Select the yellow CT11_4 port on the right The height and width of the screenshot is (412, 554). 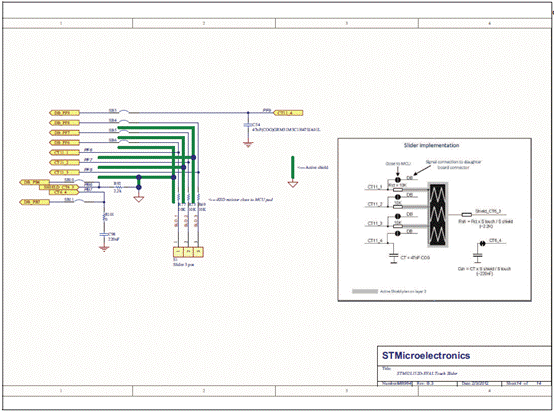click(288, 113)
